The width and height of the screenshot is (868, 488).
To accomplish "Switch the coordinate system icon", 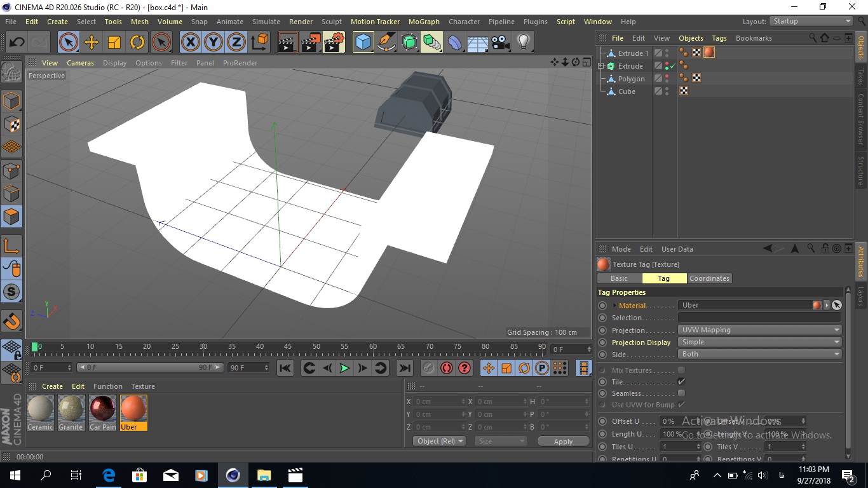I will [259, 43].
